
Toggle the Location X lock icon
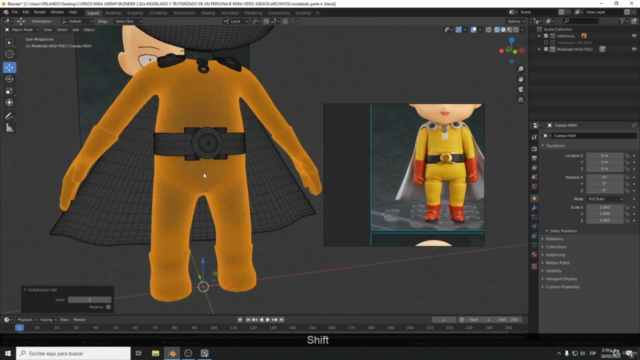627,156
